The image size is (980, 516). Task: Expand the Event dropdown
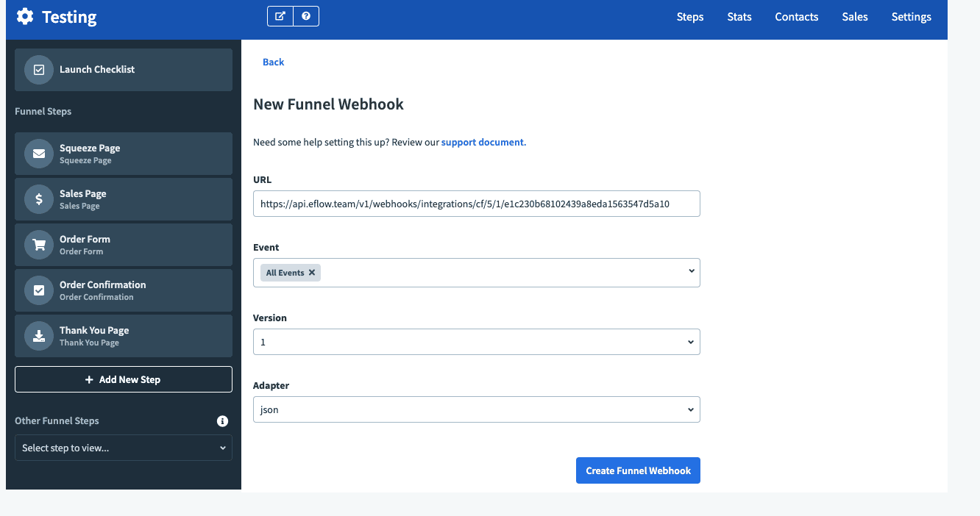(x=692, y=272)
